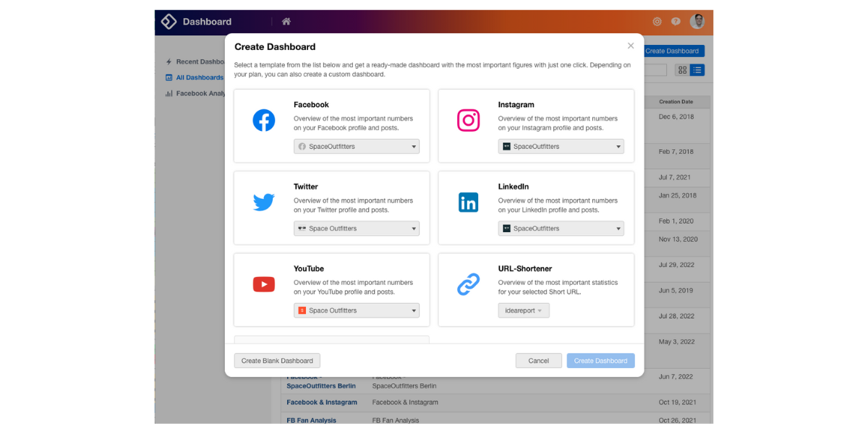Screen dimensions: 868x434
Task: Click the Oct 26, 2021 creation date
Action: [x=678, y=420]
